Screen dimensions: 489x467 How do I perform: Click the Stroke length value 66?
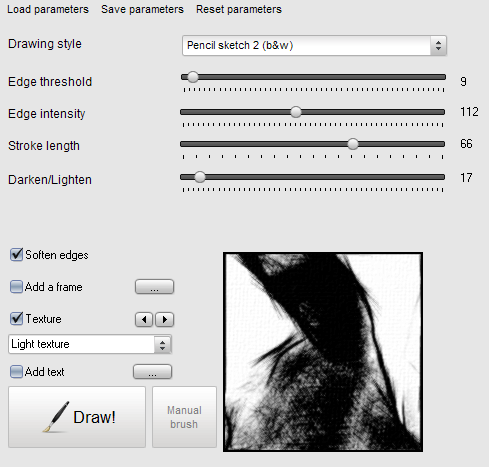466,144
